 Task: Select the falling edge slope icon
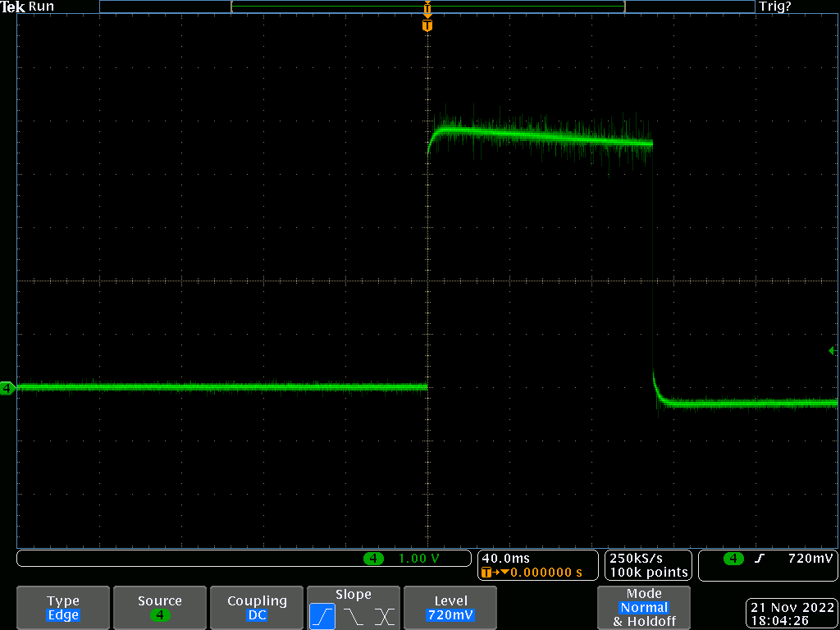pyautogui.click(x=354, y=615)
